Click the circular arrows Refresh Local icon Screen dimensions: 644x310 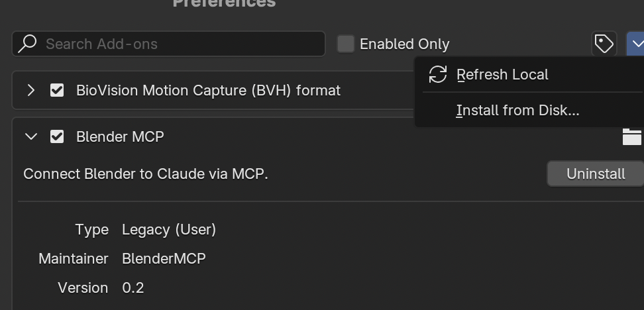(x=438, y=75)
